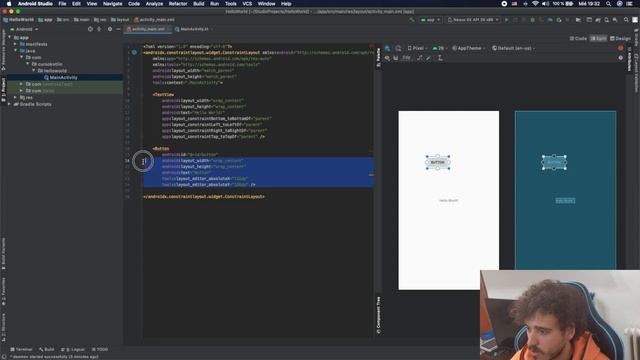Click the gutter icon on code line 2
This screenshot has height=360, width=640.
tap(134, 52)
